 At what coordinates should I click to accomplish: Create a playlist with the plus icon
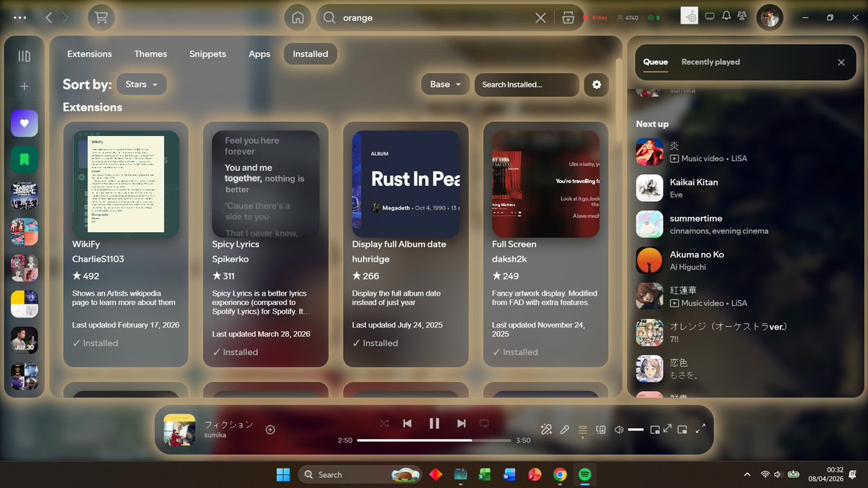(x=24, y=86)
